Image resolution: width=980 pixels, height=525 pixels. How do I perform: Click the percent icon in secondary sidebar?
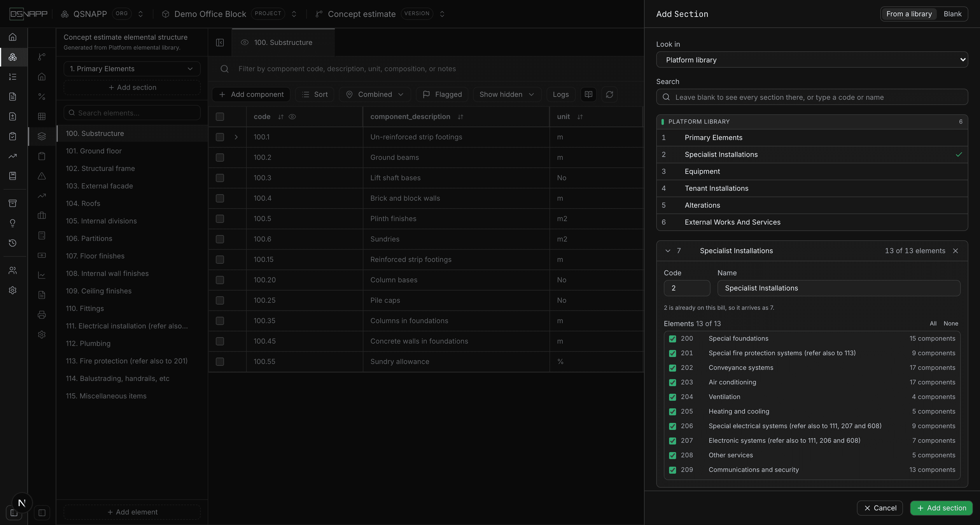pyautogui.click(x=42, y=97)
